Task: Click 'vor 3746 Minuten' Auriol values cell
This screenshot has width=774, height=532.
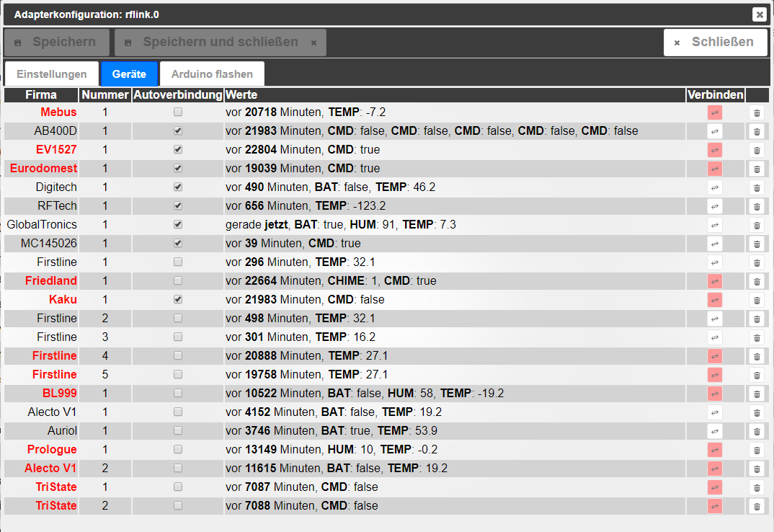Action: pyautogui.click(x=455, y=431)
